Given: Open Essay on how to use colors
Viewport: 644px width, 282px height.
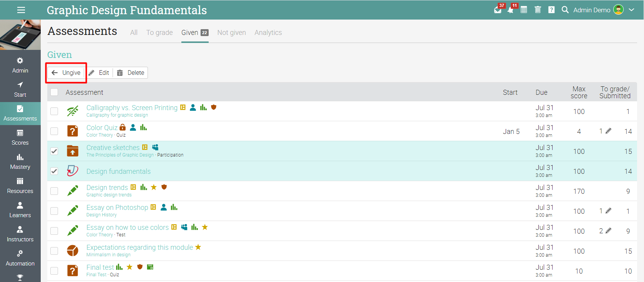Looking at the screenshot, I should click(128, 228).
